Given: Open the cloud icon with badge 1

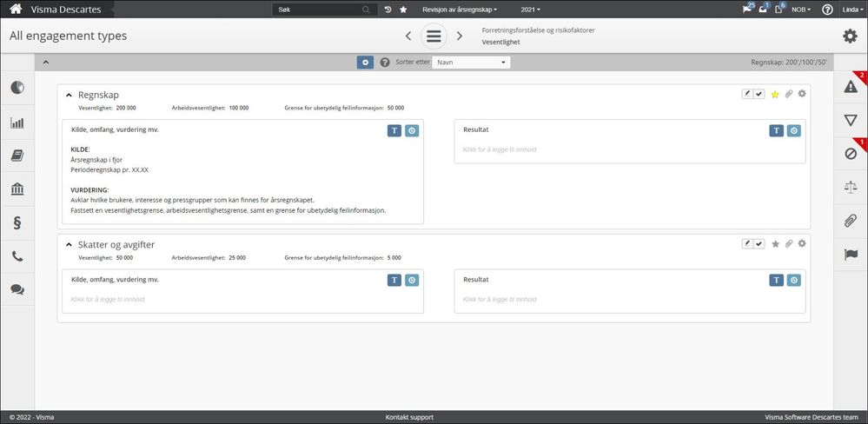Looking at the screenshot, I should click(x=764, y=9).
